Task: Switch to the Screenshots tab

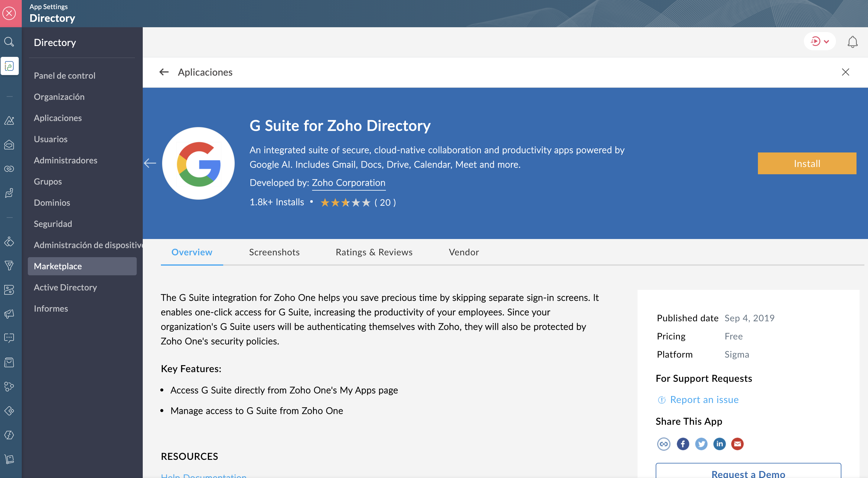Action: 274,252
